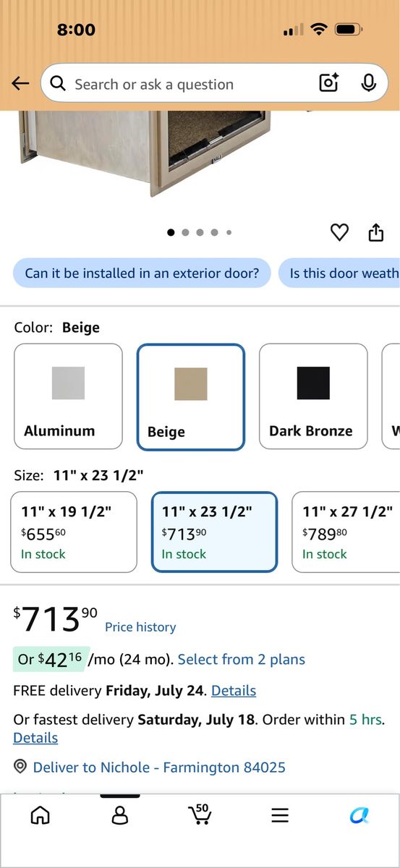Select the Dark Bronze color option
The height and width of the screenshot is (868, 400).
[x=313, y=396]
